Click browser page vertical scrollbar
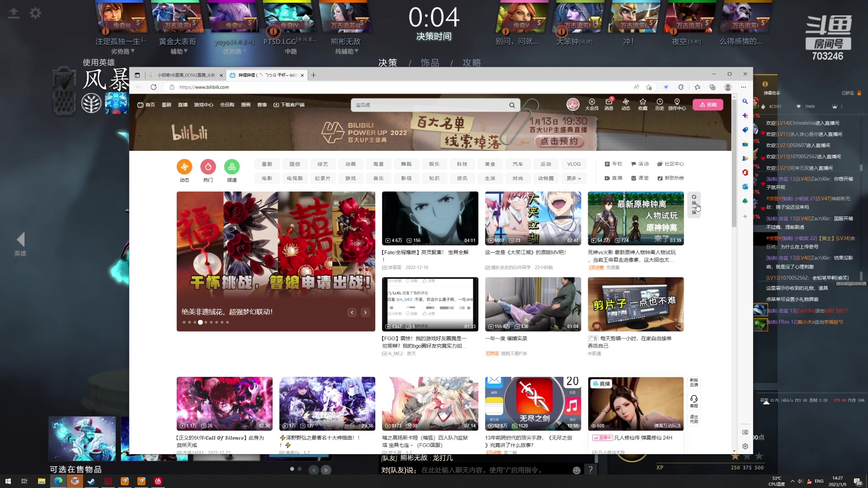868x488 pixels. tap(734, 163)
